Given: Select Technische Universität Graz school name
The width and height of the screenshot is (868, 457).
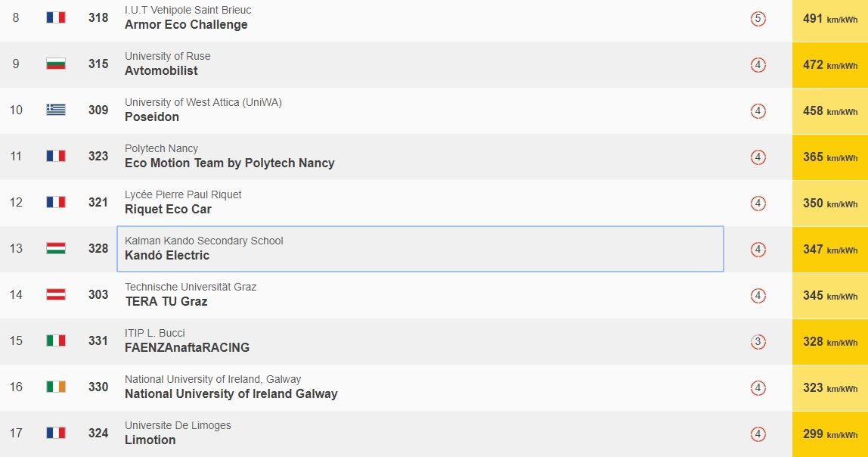Looking at the screenshot, I should click(x=191, y=287).
